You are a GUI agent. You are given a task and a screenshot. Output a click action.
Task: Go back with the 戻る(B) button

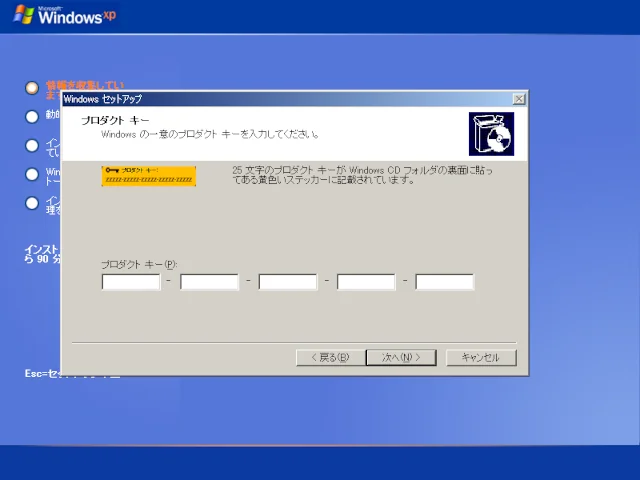330,358
